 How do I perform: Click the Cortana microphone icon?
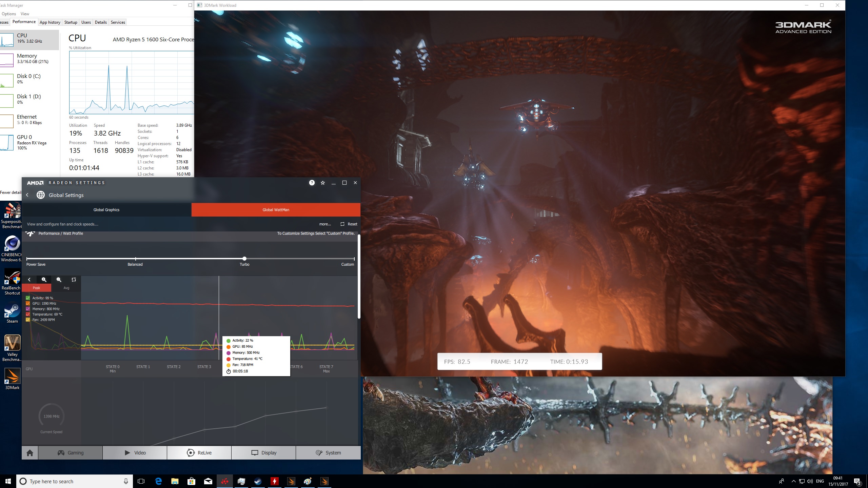click(x=126, y=481)
